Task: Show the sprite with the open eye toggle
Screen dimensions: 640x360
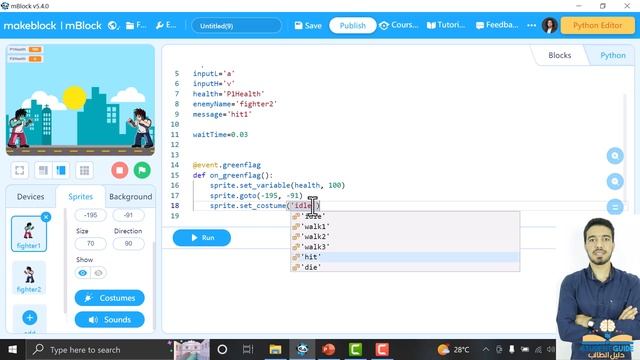Action: 83,273
